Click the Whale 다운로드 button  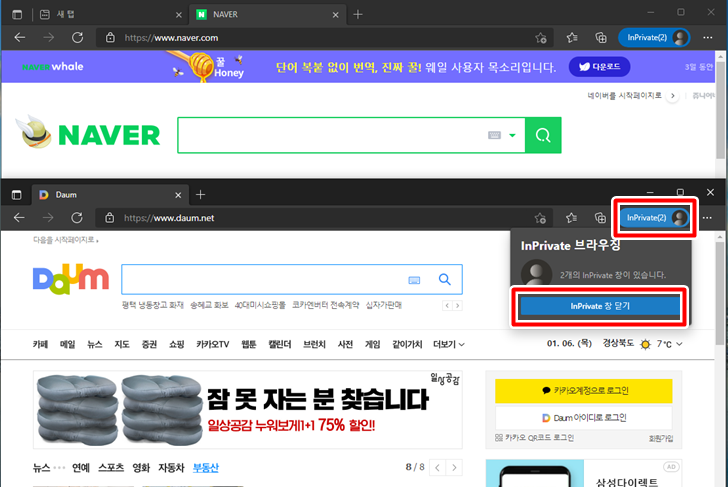pyautogui.click(x=599, y=67)
